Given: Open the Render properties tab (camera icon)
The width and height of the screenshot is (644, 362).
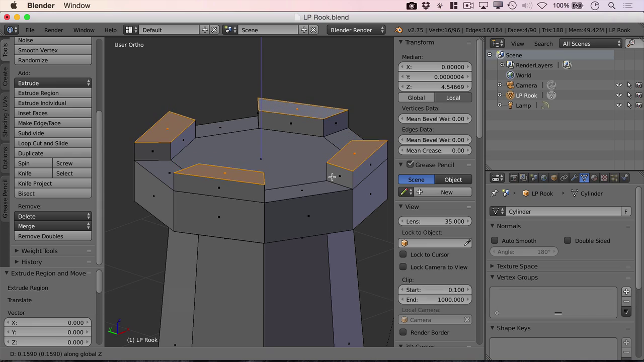Looking at the screenshot, I should pyautogui.click(x=514, y=178).
